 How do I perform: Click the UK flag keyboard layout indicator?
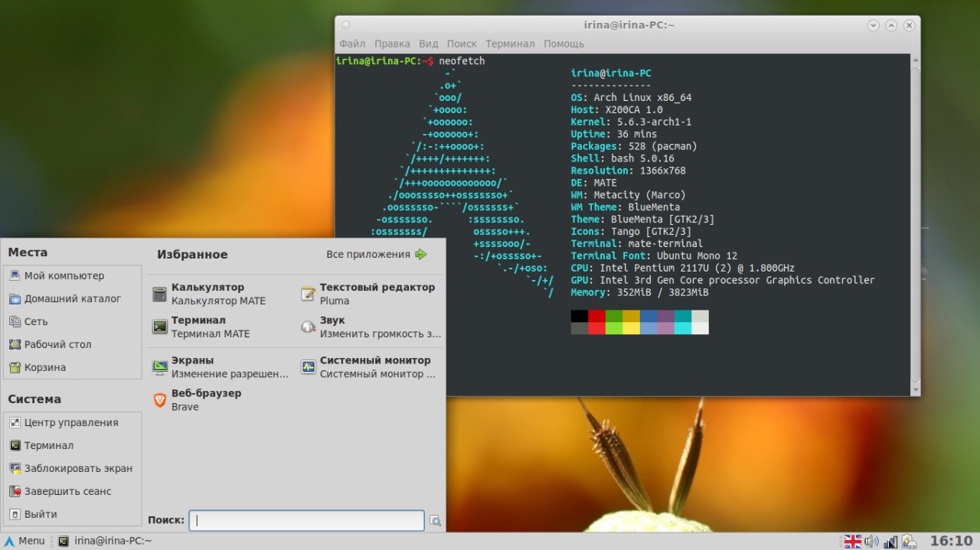852,542
